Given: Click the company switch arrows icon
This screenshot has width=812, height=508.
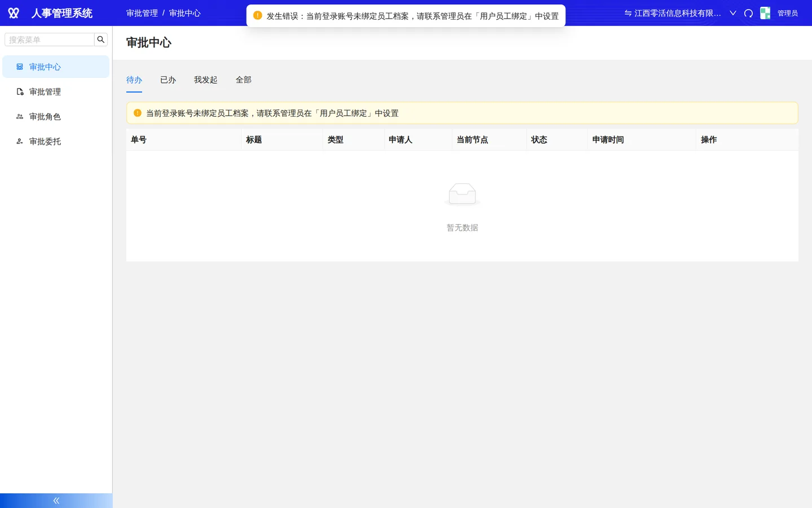Looking at the screenshot, I should coord(628,13).
